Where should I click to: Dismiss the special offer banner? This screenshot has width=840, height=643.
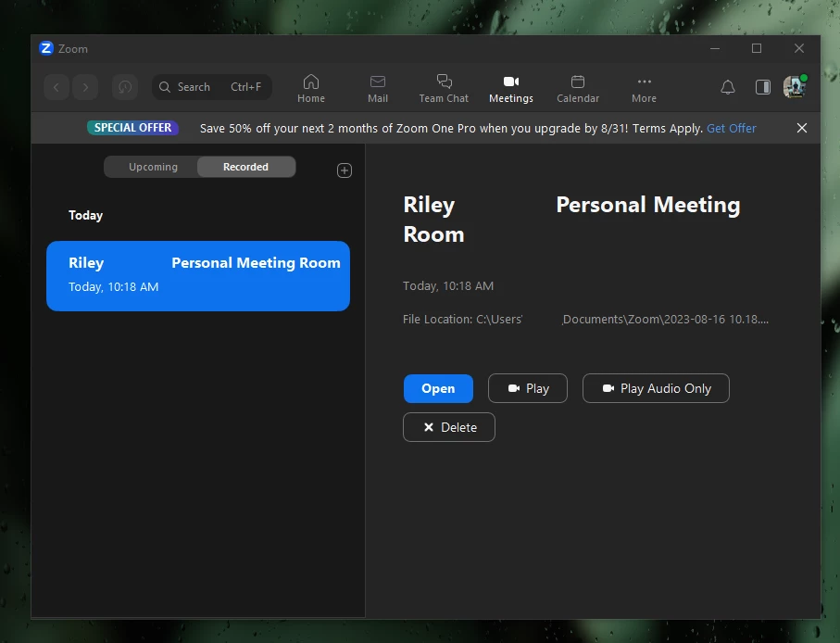[801, 128]
